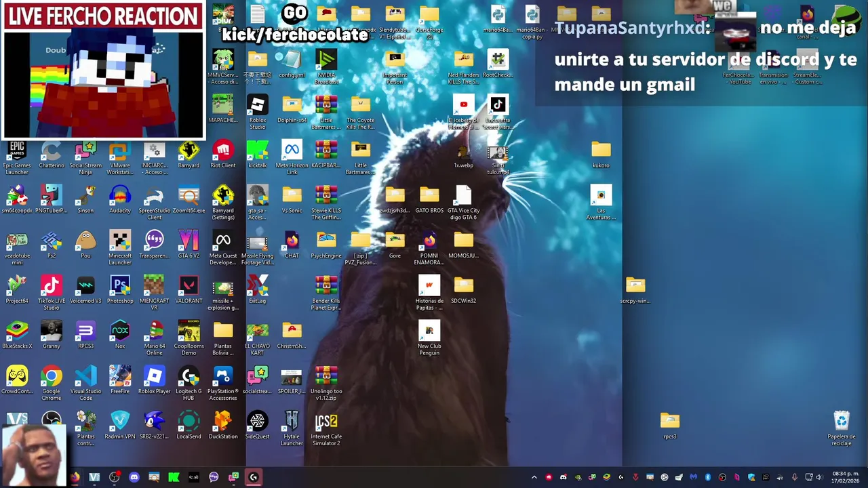Image resolution: width=868 pixels, height=488 pixels.
Task: Open Discord from the taskbar pinned apps
Action: tap(134, 477)
